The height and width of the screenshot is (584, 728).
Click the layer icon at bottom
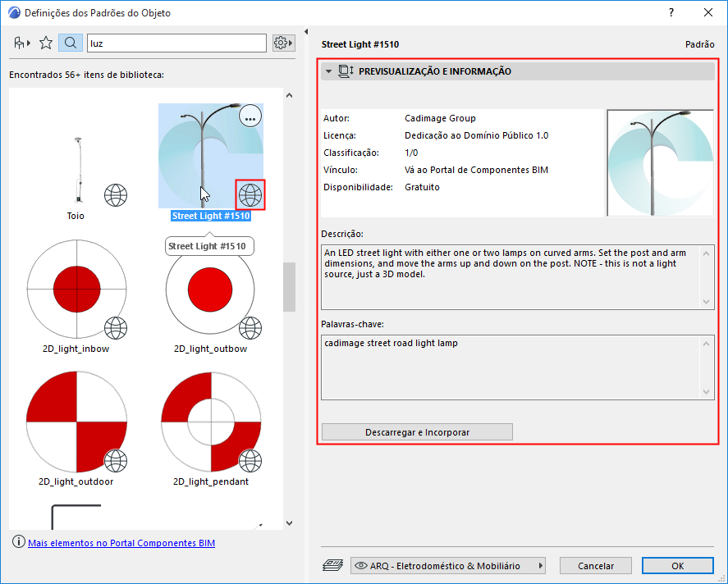[333, 565]
